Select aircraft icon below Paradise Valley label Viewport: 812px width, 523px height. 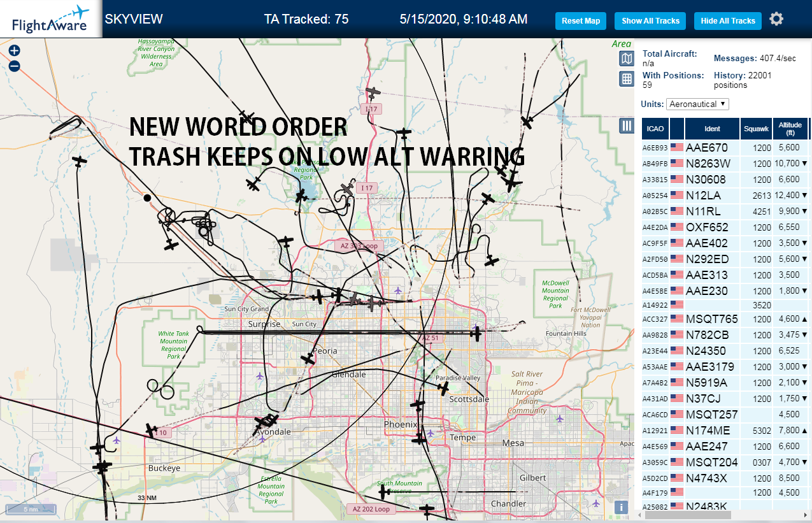444,388
